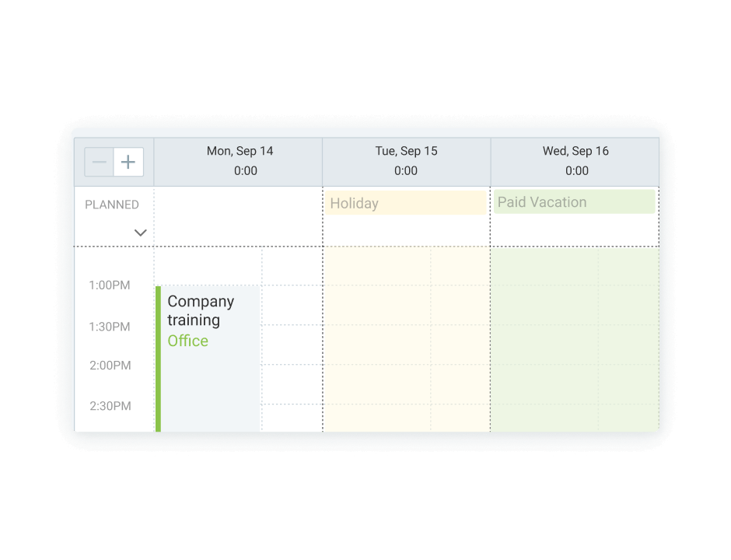
Task: Select the Paid Vacation event on Wednesday
Action: tap(575, 201)
